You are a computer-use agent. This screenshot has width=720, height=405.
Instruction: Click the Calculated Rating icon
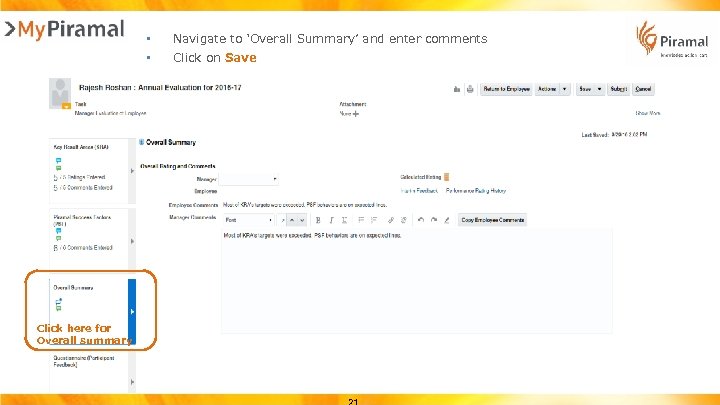pos(446,177)
